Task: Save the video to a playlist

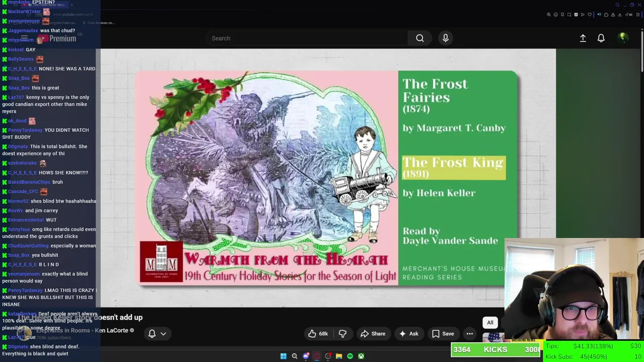Action: pyautogui.click(x=443, y=334)
